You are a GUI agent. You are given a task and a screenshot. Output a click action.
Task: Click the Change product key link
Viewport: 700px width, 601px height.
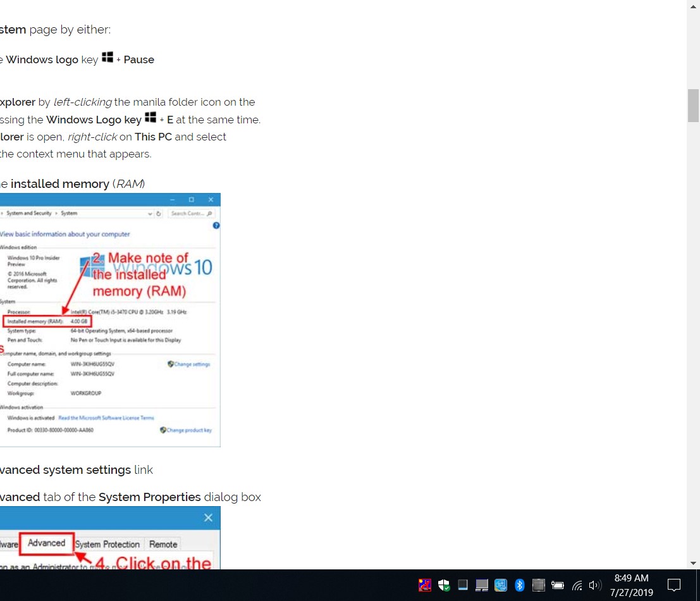(189, 430)
